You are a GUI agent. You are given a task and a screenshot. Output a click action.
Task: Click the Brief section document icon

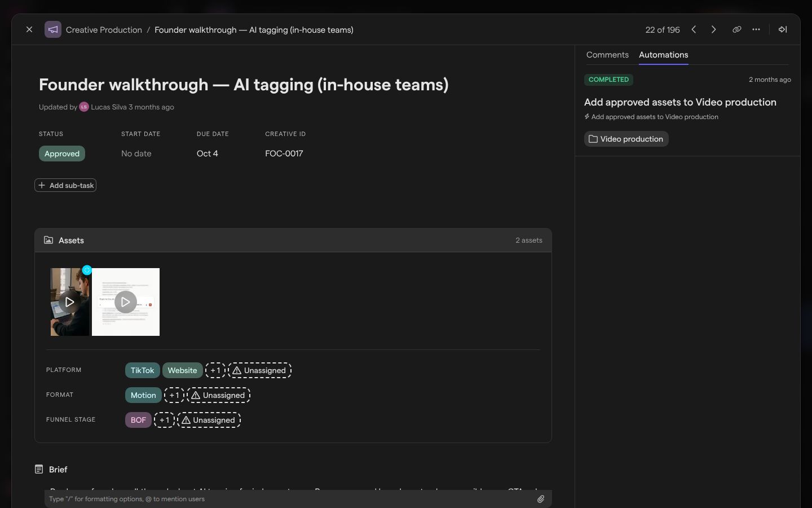[x=39, y=469]
